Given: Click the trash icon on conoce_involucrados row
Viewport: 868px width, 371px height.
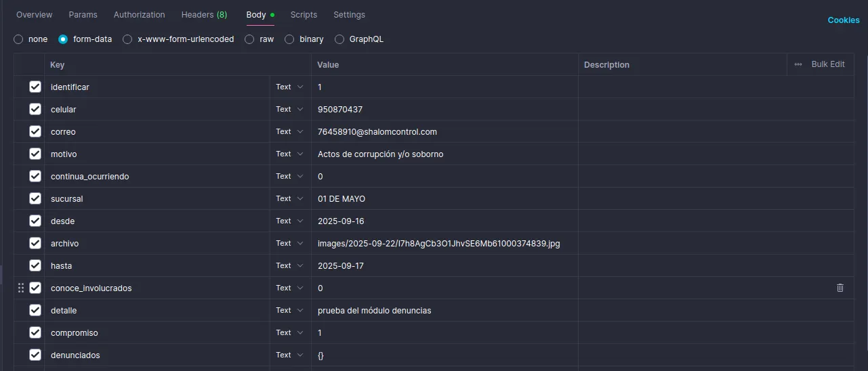Looking at the screenshot, I should (x=840, y=288).
